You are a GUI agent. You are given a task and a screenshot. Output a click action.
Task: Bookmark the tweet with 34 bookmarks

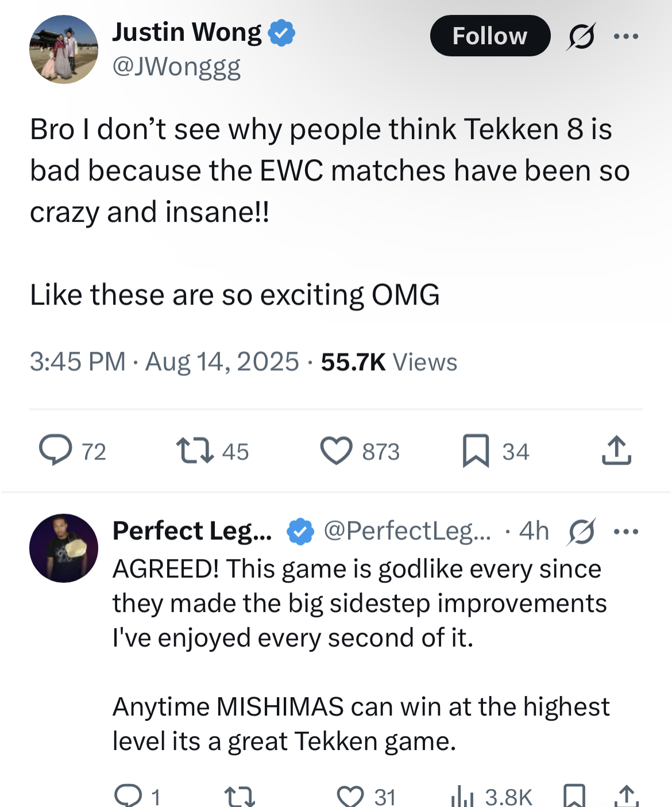point(476,451)
